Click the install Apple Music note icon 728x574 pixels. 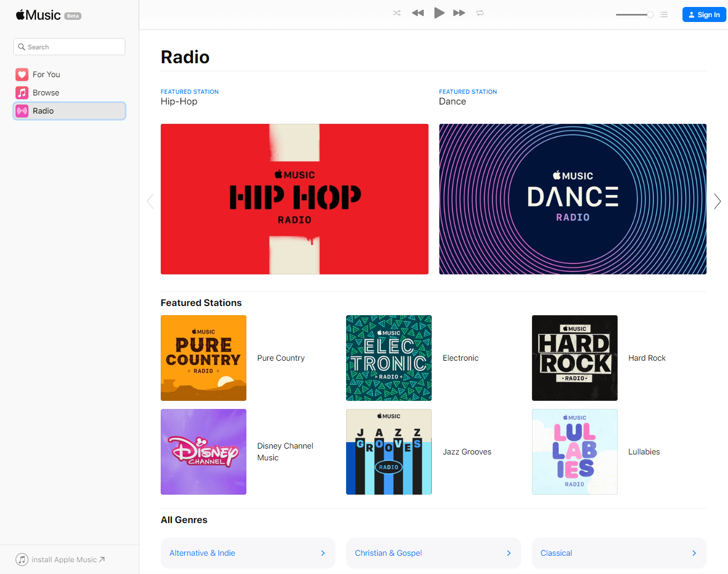pos(22,560)
